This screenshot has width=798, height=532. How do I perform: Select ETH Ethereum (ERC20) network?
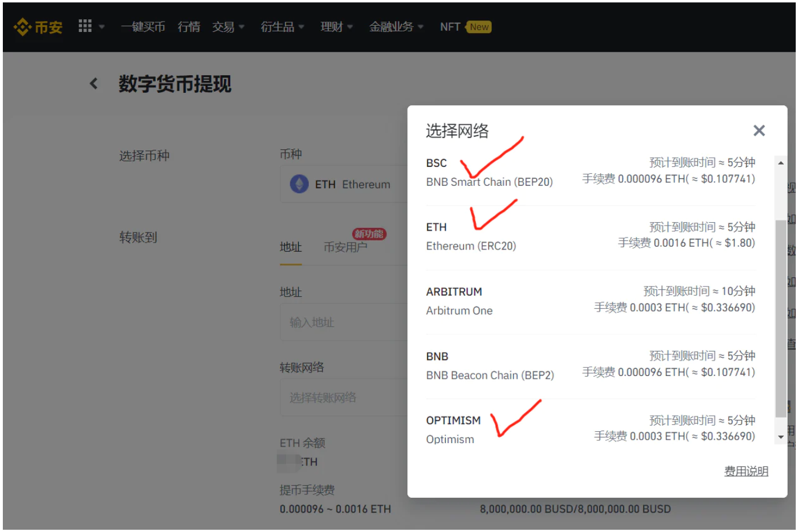[591, 236]
